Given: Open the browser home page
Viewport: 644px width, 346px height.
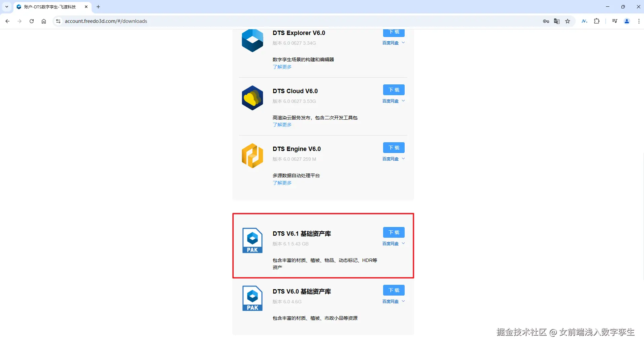Looking at the screenshot, I should tap(44, 21).
